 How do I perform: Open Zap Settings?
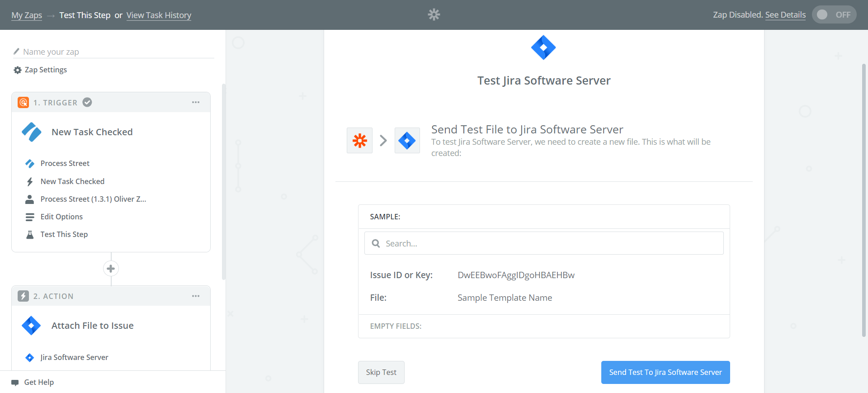[x=46, y=70]
